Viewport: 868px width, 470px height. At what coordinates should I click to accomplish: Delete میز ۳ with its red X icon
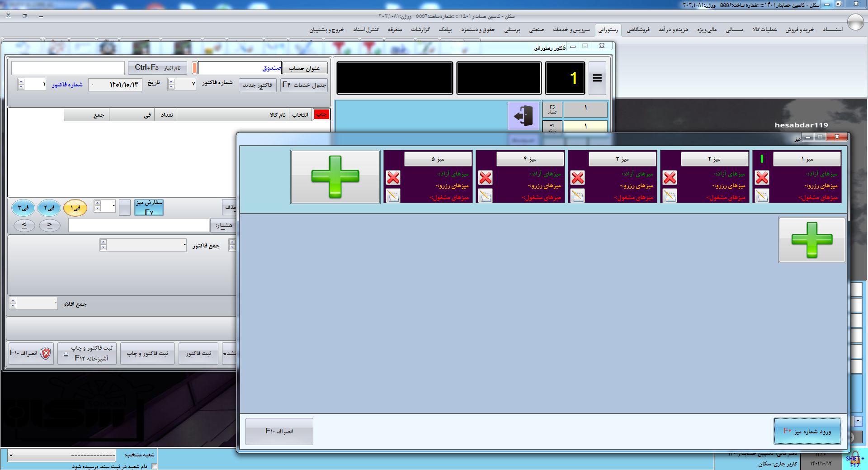tap(578, 177)
